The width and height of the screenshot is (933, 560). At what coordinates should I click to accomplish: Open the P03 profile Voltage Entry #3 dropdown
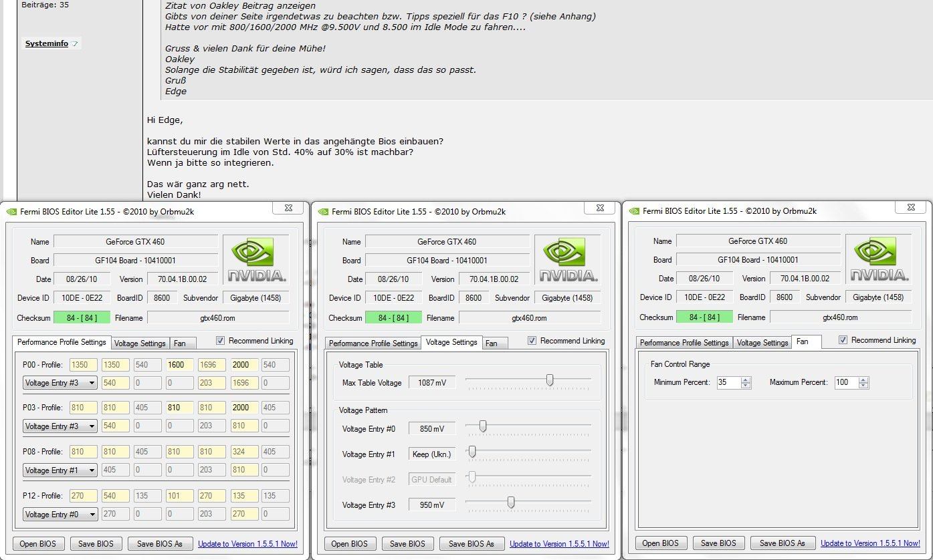(x=60, y=426)
